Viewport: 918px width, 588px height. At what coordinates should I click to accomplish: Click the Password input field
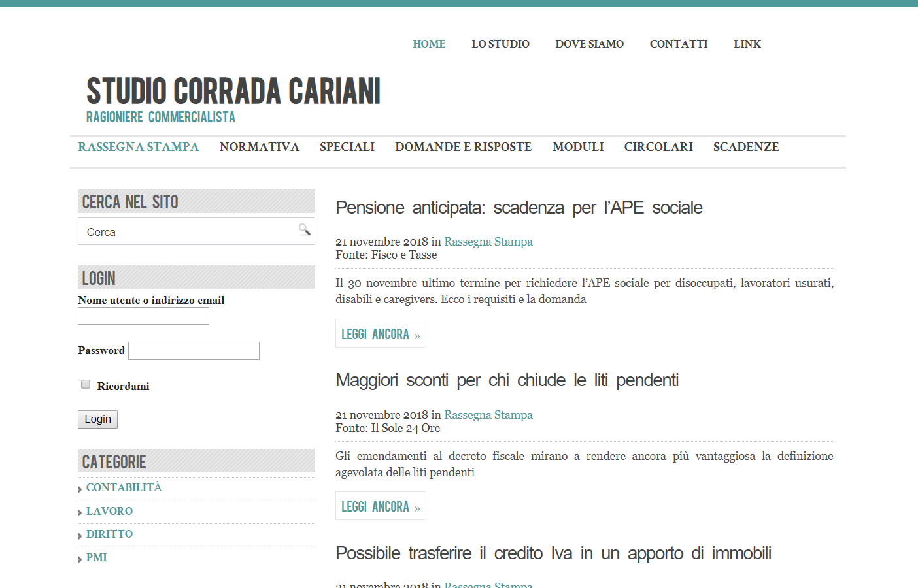coord(194,351)
